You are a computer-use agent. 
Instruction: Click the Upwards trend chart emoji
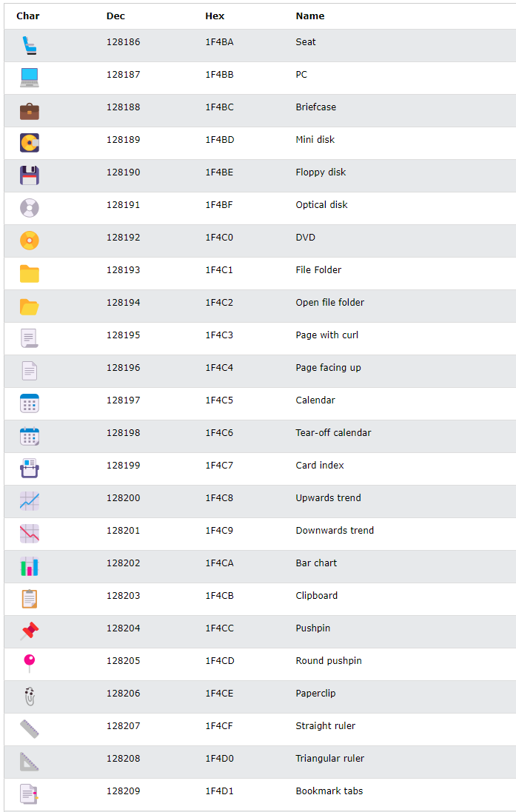click(30, 501)
